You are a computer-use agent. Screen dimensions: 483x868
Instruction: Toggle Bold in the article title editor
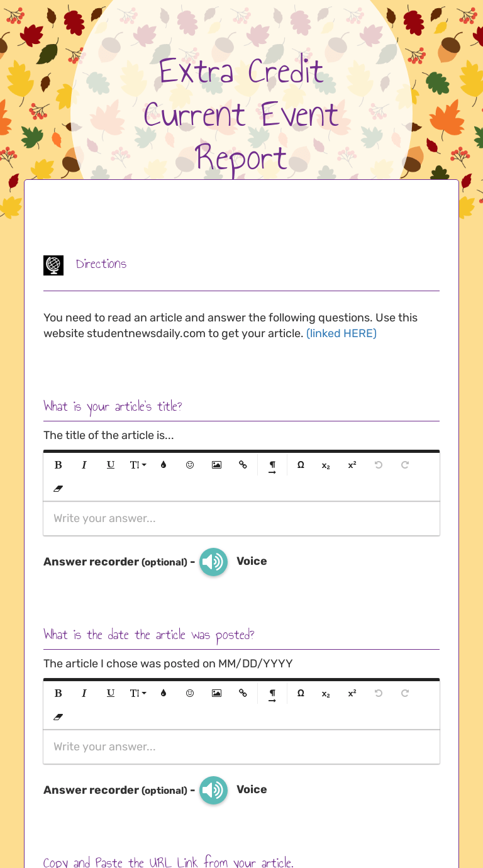58,465
